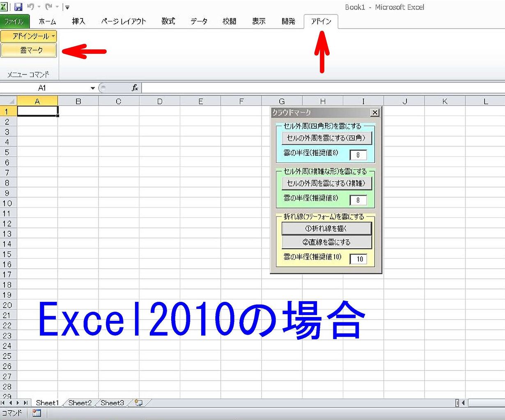Click cloud radius field in 四角形 section
This screenshot has height=420, width=505.
[x=358, y=155]
